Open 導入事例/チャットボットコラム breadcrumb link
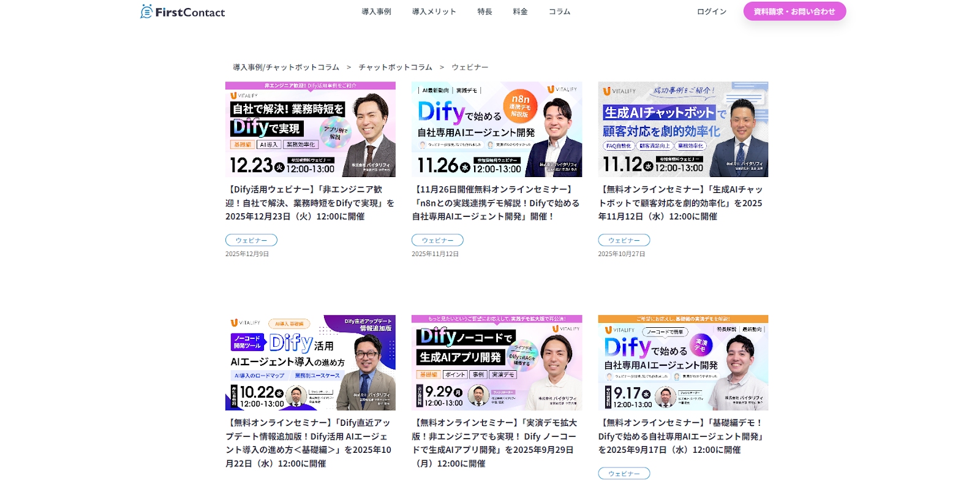The width and height of the screenshot is (980, 481). point(286,67)
